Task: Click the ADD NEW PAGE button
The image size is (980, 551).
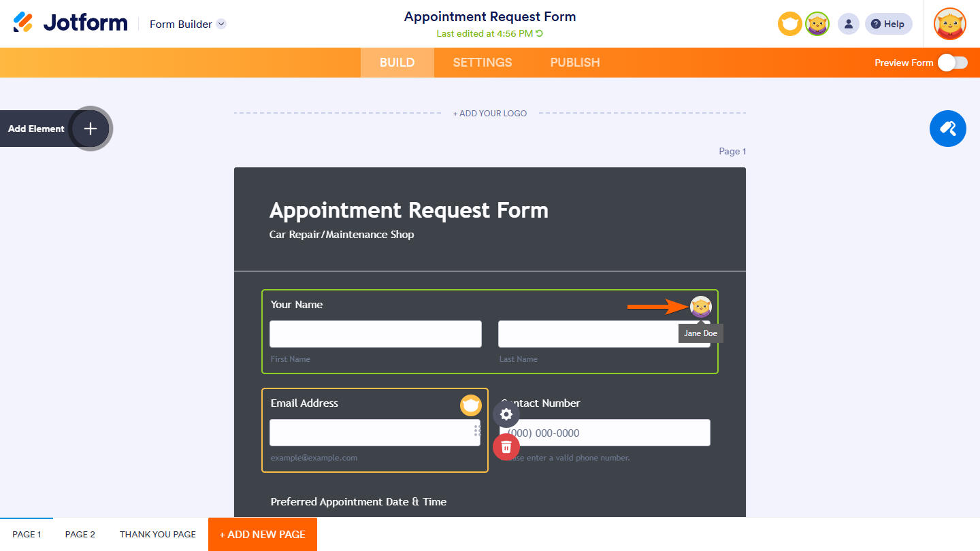Action: [x=263, y=534]
